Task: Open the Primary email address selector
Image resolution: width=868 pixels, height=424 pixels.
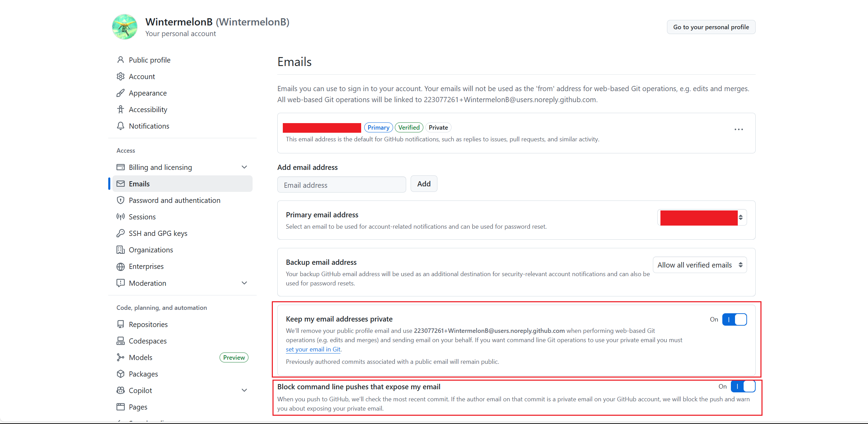Action: pos(702,218)
